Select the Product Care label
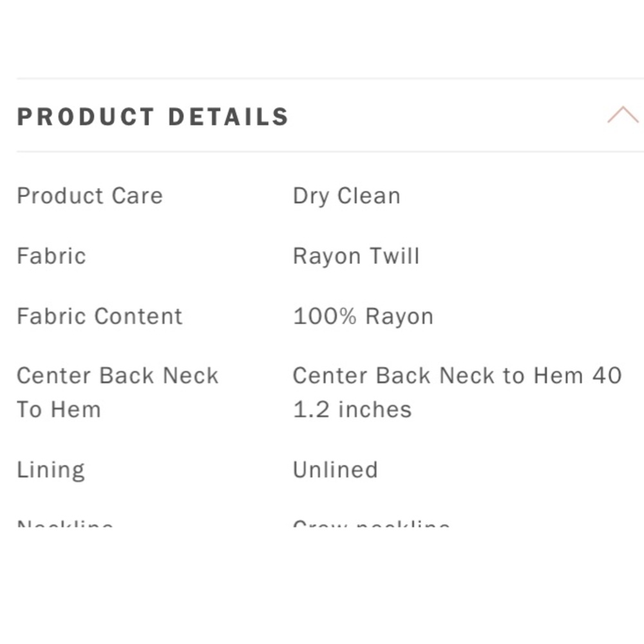This screenshot has height=644, width=644. pos(90,196)
